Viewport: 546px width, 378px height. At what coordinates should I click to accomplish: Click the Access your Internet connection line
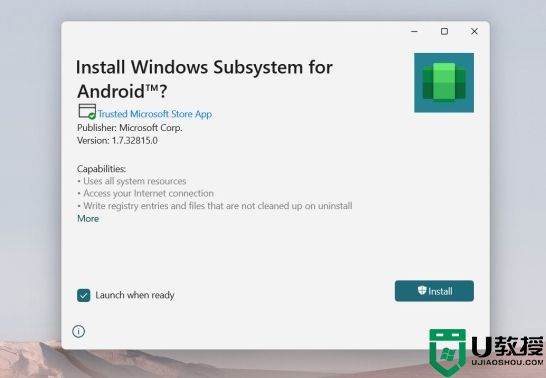point(146,193)
